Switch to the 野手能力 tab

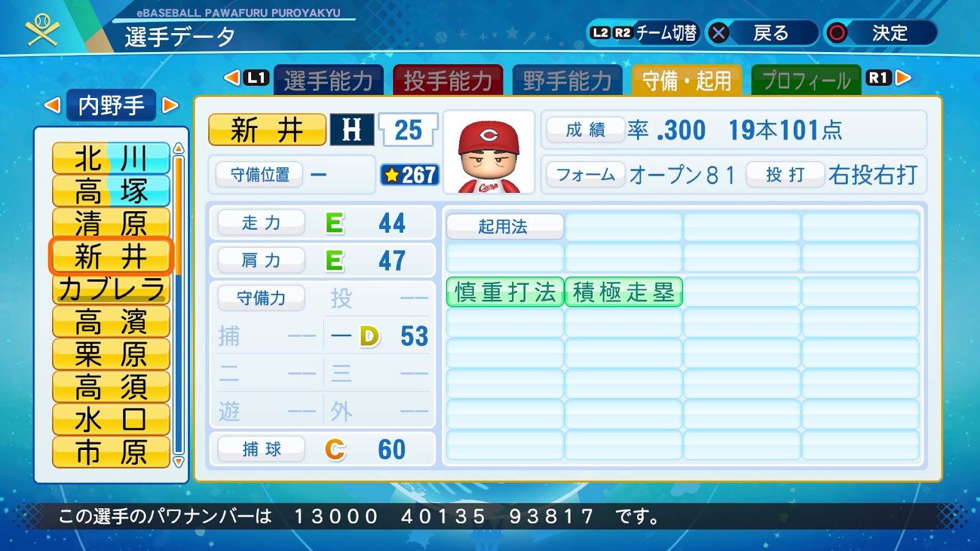click(567, 80)
